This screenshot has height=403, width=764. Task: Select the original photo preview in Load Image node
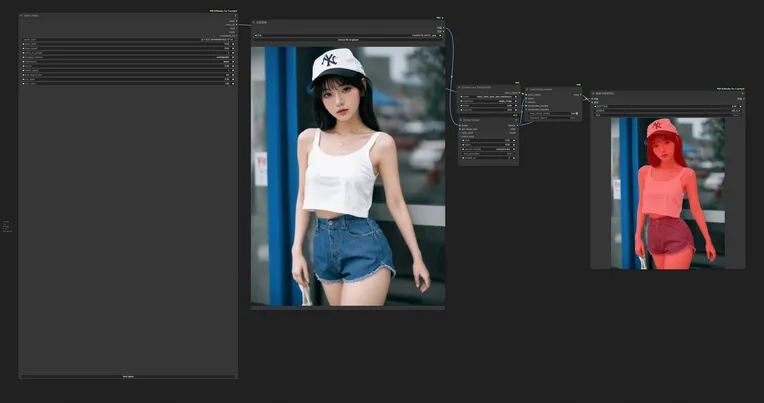tap(347, 175)
